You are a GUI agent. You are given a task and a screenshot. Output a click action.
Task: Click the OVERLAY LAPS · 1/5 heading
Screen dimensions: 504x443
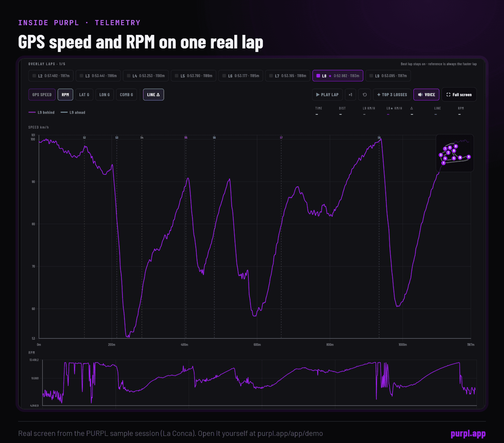coord(47,64)
